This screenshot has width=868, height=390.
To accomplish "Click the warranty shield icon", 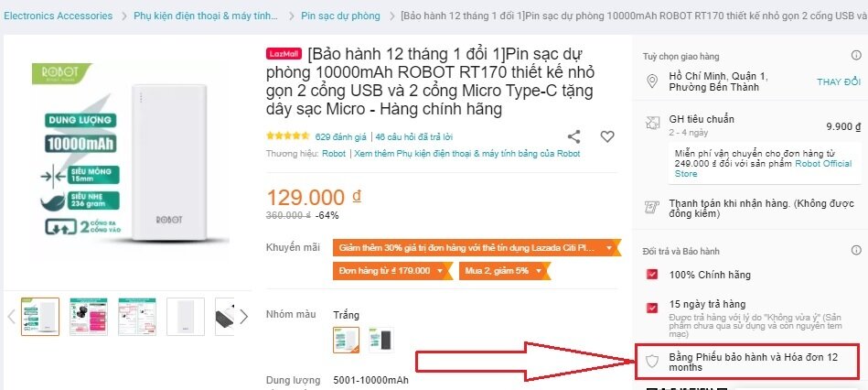I will (653, 362).
